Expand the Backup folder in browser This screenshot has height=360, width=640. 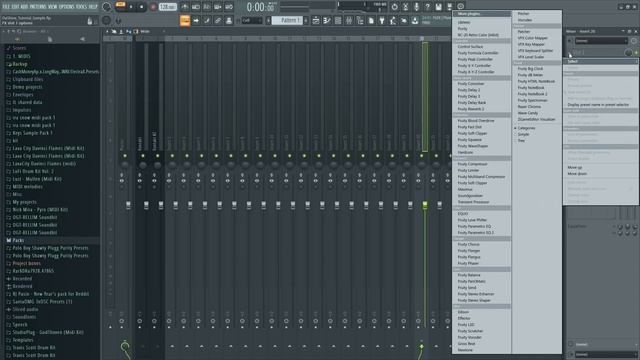pyautogui.click(x=20, y=64)
